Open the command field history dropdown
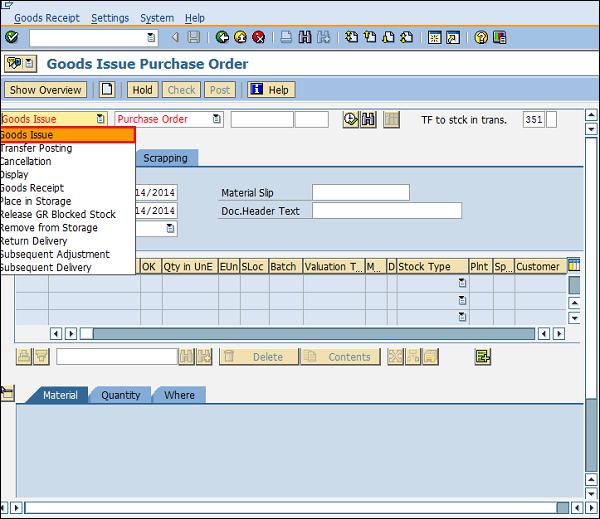The width and height of the screenshot is (600, 519). (151, 38)
